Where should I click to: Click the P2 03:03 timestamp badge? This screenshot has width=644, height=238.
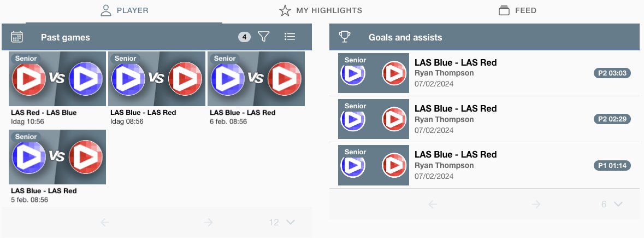612,73
